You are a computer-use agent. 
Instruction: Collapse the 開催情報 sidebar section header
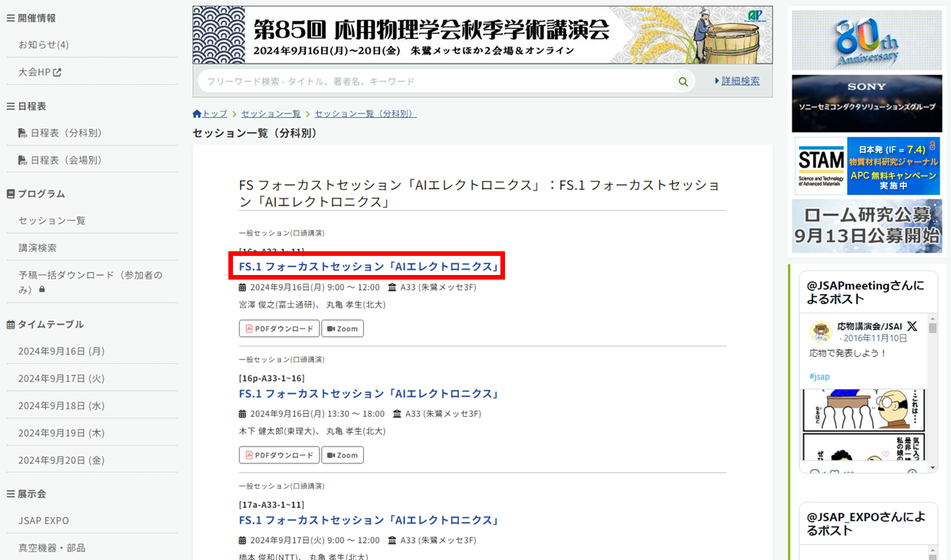click(x=31, y=18)
